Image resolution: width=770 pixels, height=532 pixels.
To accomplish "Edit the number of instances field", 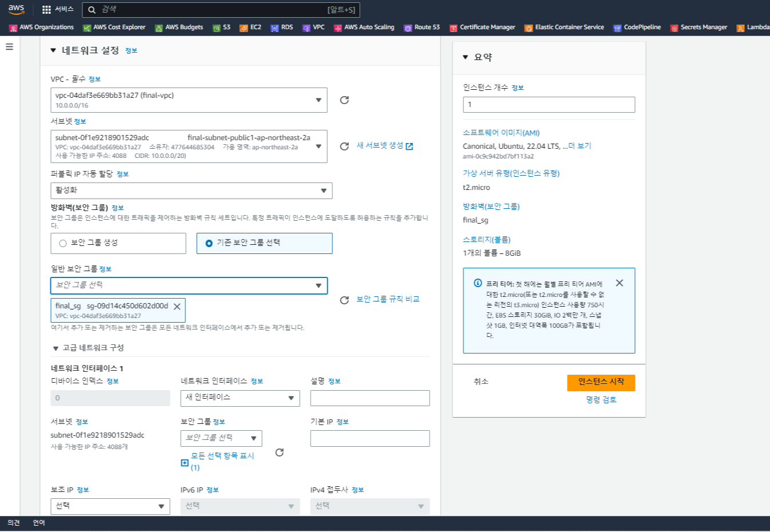I will tap(549, 105).
